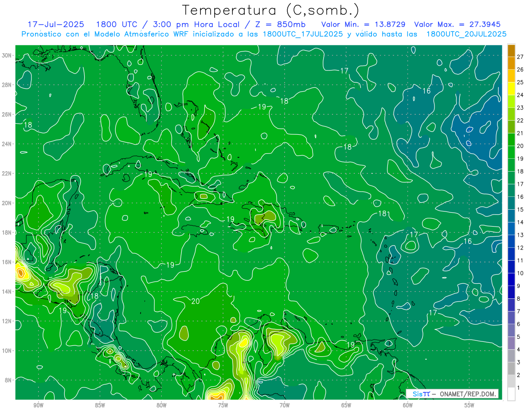The image size is (532, 411).
Task: Click the 70W longitude axis label
Action: pyautogui.click(x=285, y=405)
